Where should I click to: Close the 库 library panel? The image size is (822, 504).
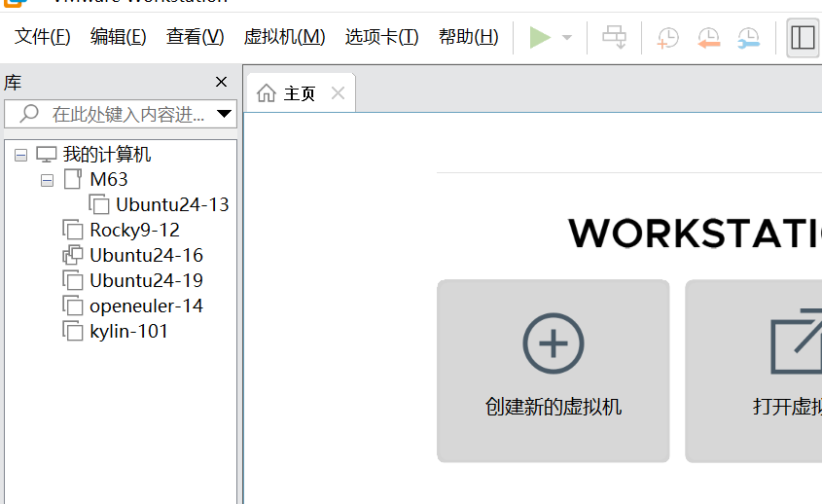coord(221,82)
